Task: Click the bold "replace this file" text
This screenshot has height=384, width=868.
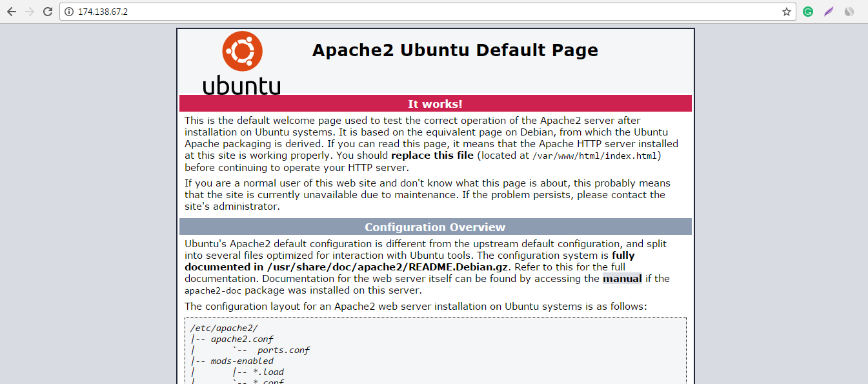Action: tap(432, 156)
